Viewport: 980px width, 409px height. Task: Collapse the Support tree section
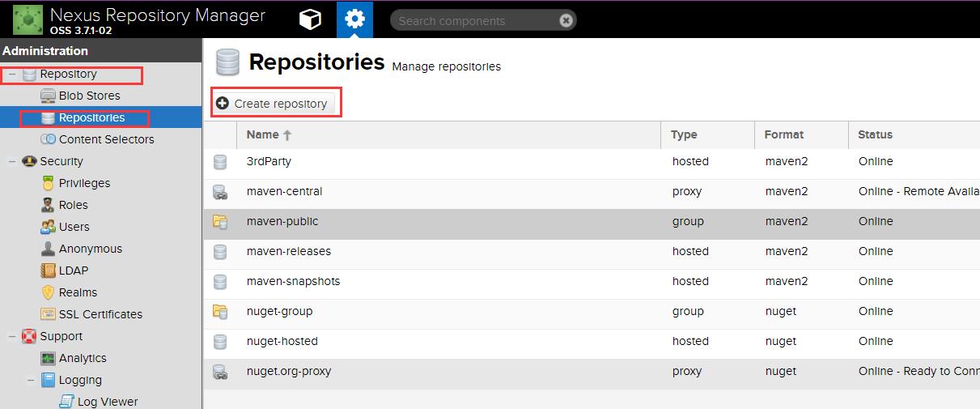(x=12, y=336)
